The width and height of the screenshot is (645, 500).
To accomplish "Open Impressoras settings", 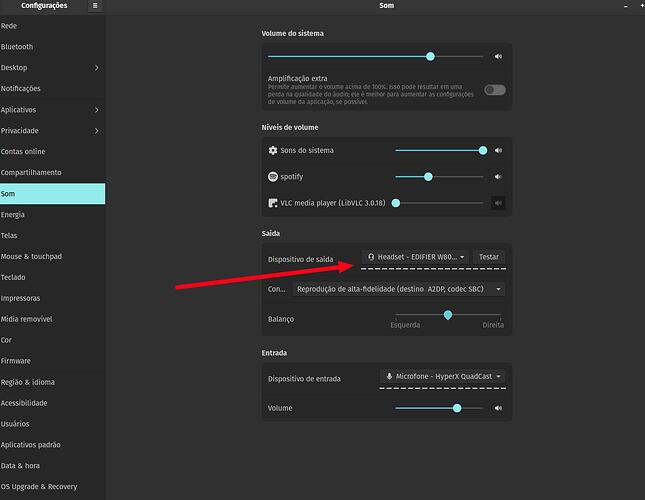I will (x=53, y=298).
